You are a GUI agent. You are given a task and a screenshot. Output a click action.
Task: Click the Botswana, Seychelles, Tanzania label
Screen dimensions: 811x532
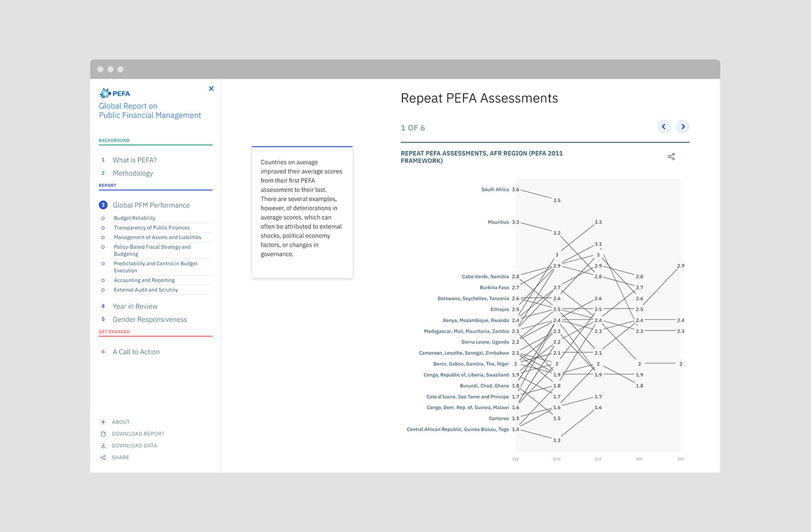[473, 299]
